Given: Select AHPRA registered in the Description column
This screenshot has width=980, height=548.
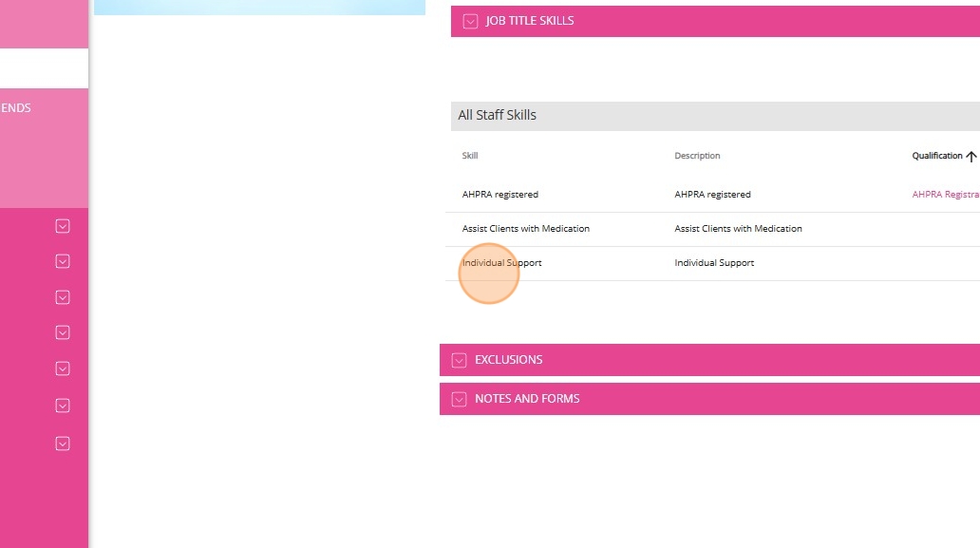Looking at the screenshot, I should (712, 195).
